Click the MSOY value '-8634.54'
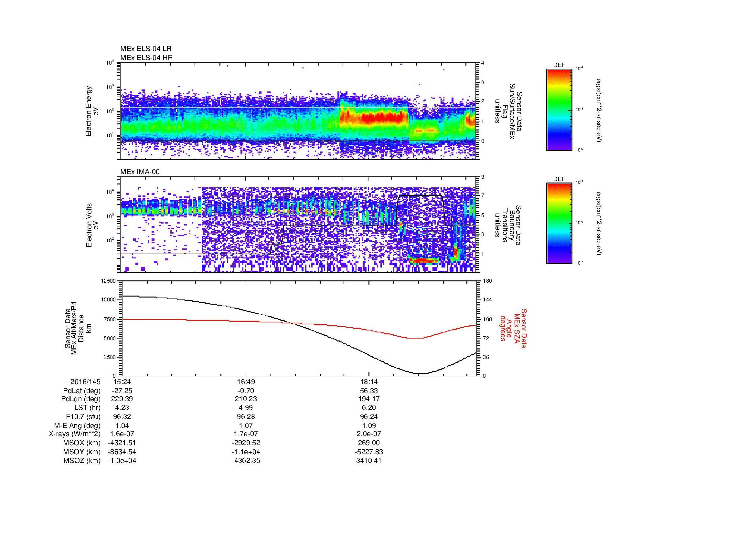 tap(122, 452)
